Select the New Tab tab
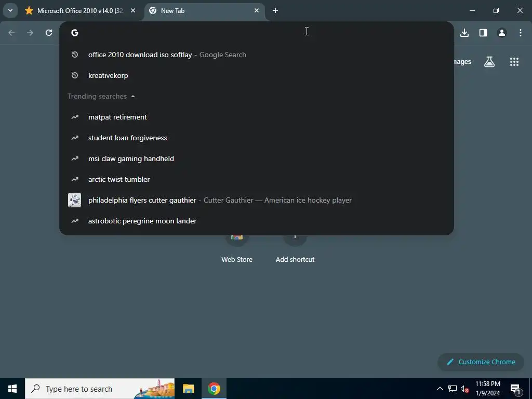Screen dimensions: 532x399 204,11
